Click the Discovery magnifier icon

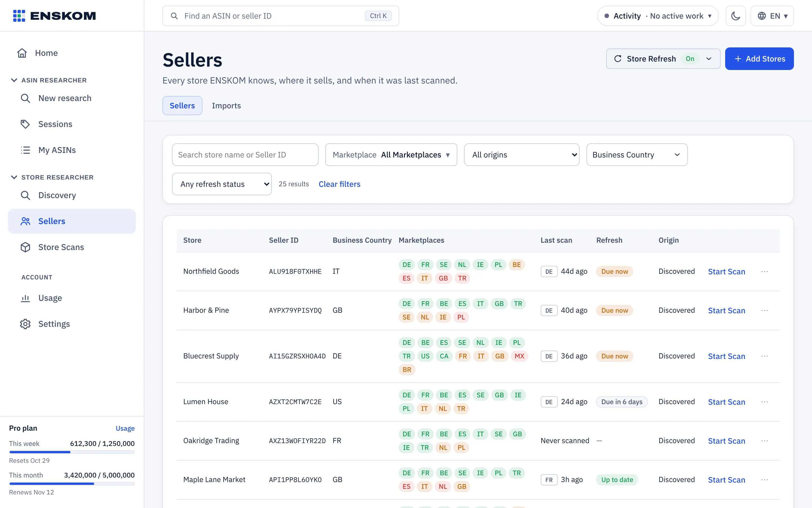[25, 195]
